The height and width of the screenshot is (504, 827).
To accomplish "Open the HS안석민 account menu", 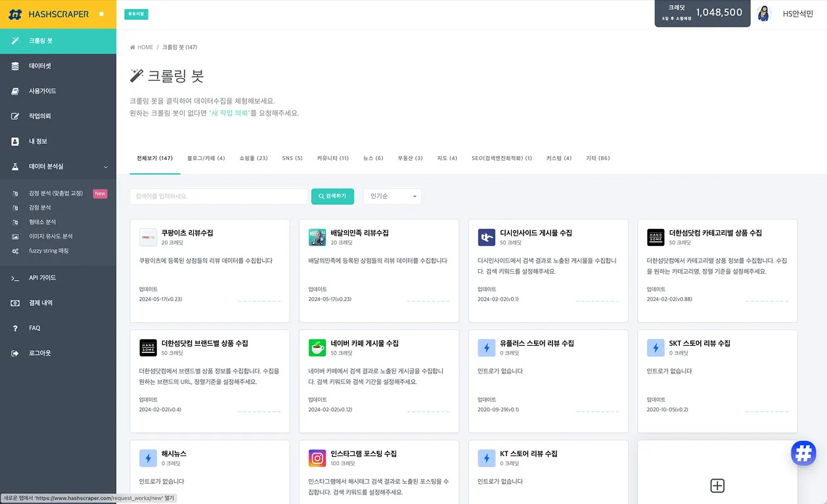I will click(797, 14).
